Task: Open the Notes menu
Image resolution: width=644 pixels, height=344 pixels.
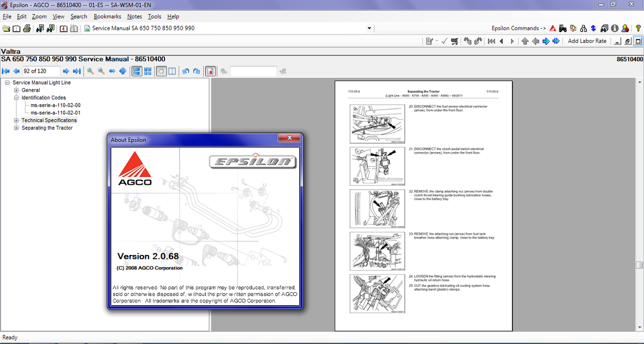Action: (134, 17)
